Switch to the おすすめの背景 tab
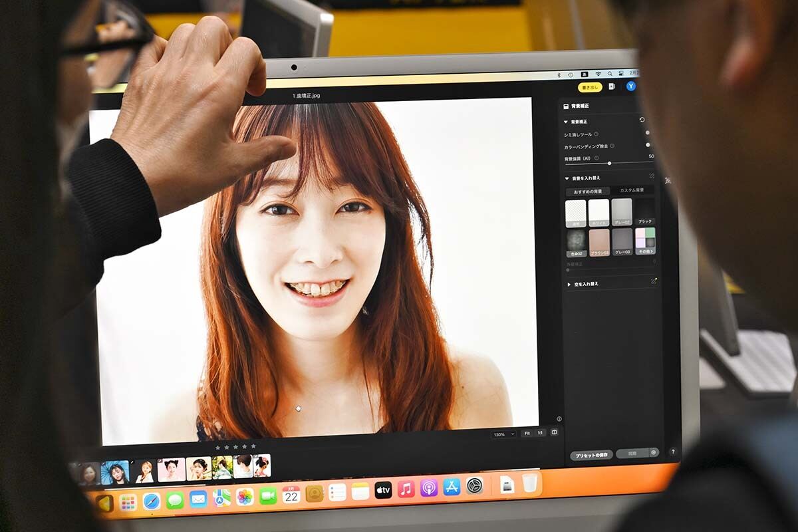This screenshot has width=798, height=532. (587, 192)
